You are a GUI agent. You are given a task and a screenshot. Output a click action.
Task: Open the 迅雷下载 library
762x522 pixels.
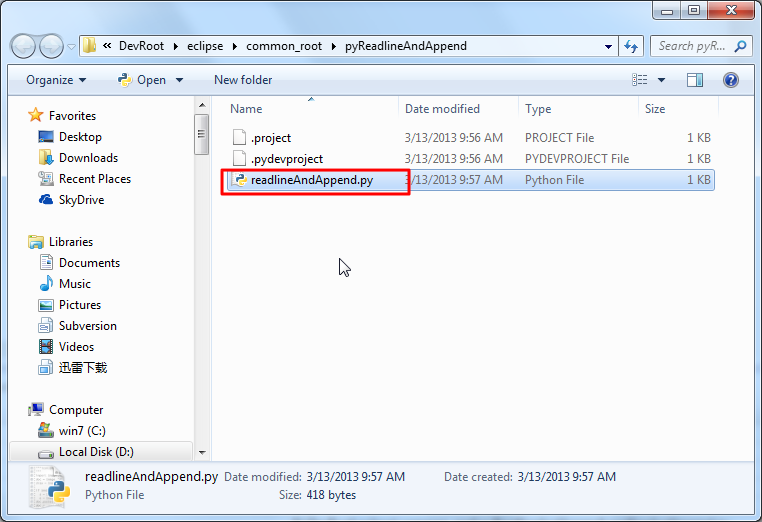[83, 367]
